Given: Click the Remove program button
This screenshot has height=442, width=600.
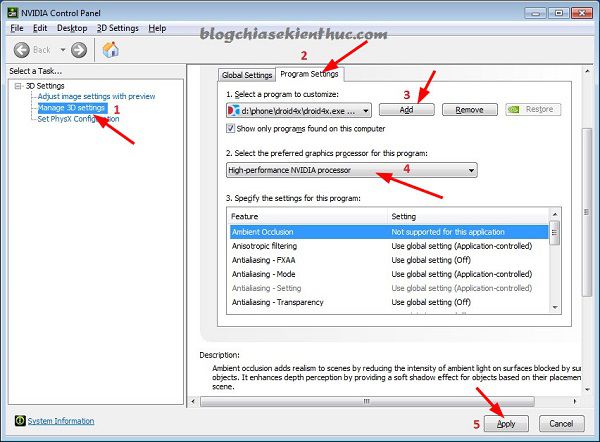Looking at the screenshot, I should click(470, 110).
